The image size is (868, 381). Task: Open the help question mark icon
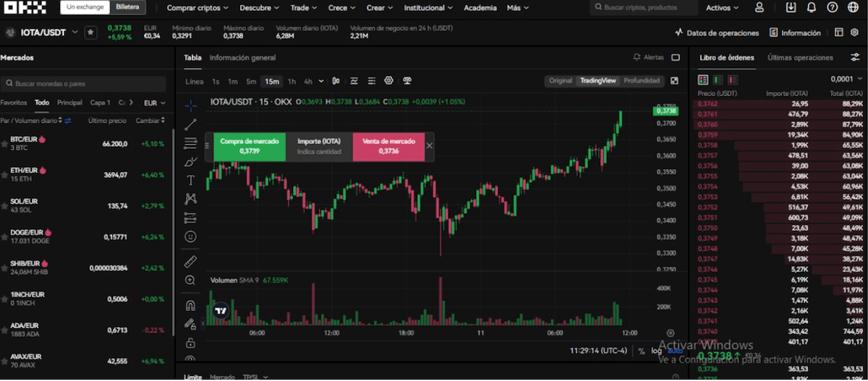point(832,8)
